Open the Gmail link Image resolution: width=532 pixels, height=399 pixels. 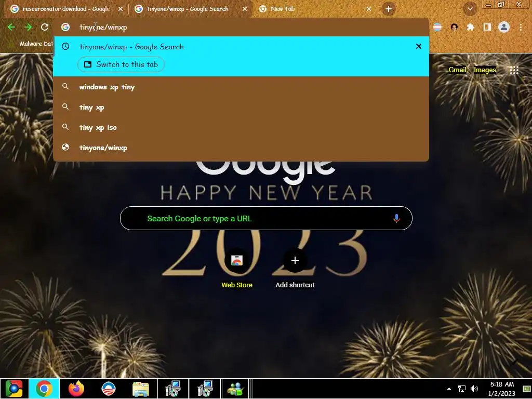(x=457, y=70)
